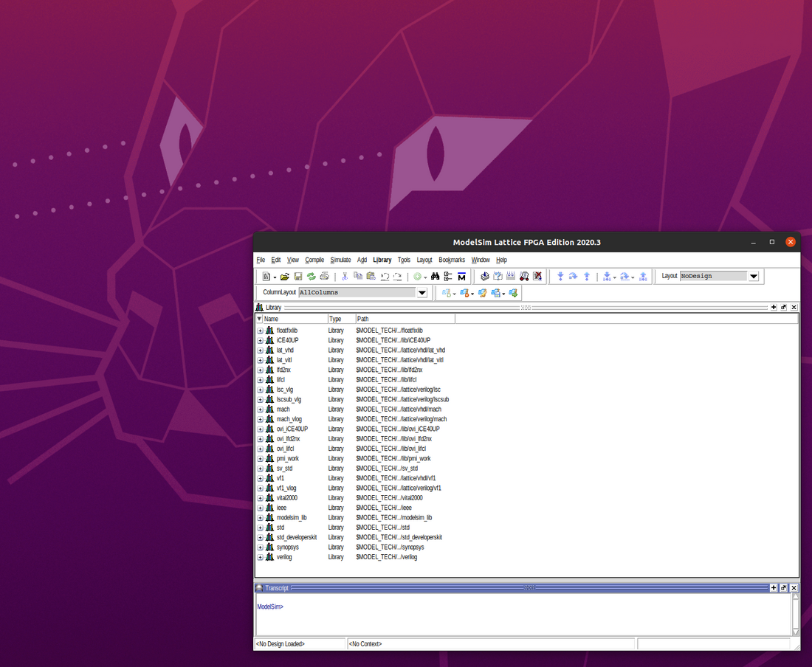
Task: Click the Print toolbar icon
Action: (325, 276)
